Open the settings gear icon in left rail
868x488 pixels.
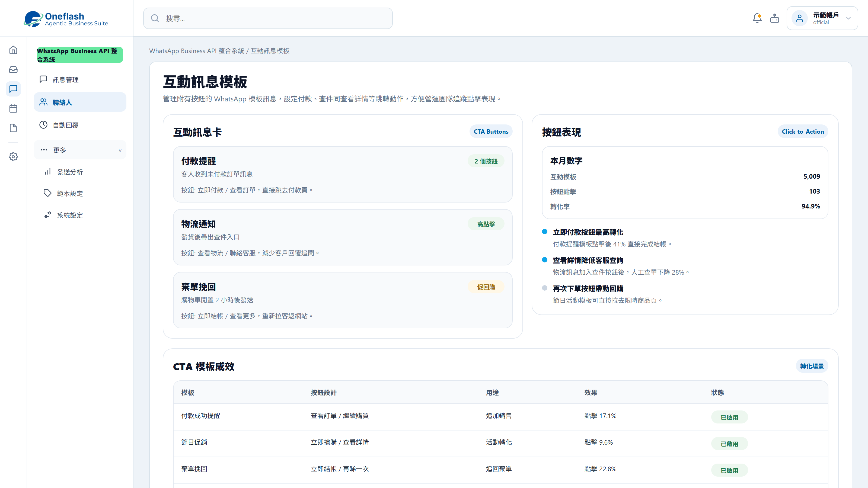tap(13, 157)
